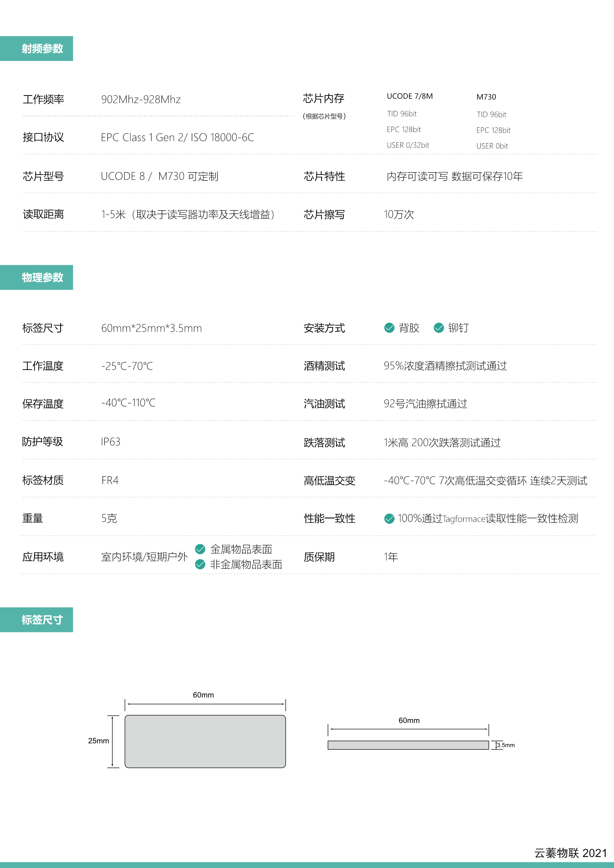Click the 芯片擦写 value 10万次
Viewport: 614px width, 868px height.
[x=399, y=214]
